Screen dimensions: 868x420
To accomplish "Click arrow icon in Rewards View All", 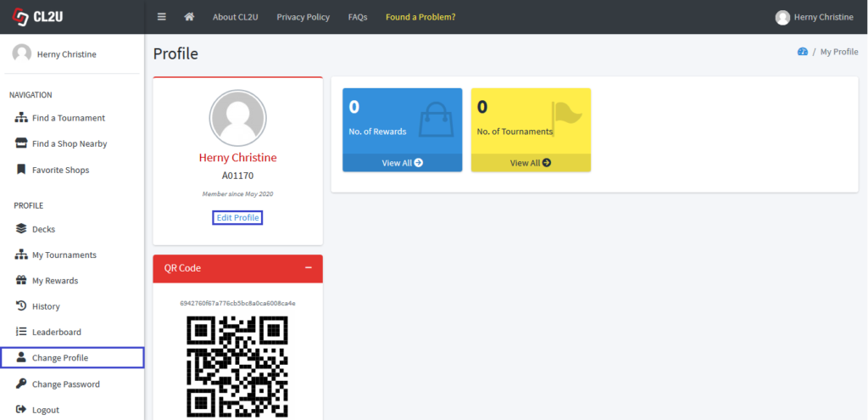I will 419,163.
